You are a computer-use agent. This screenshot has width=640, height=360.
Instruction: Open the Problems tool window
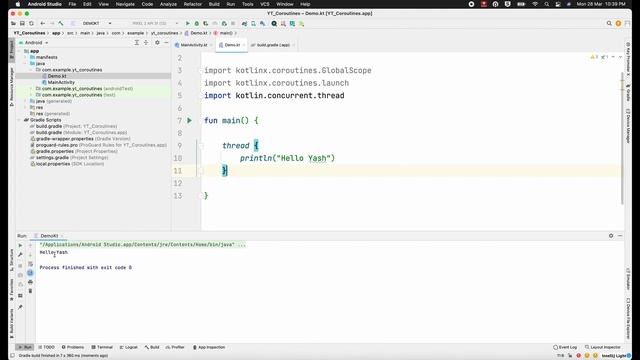coord(73,347)
